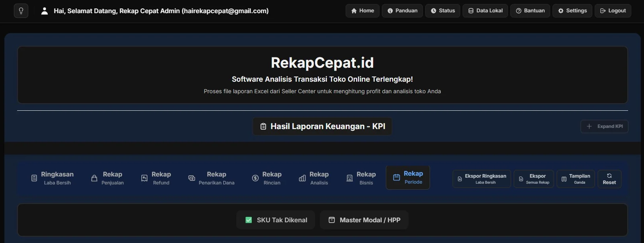Image resolution: width=644 pixels, height=243 pixels.
Task: Check the Status page
Action: 443,11
